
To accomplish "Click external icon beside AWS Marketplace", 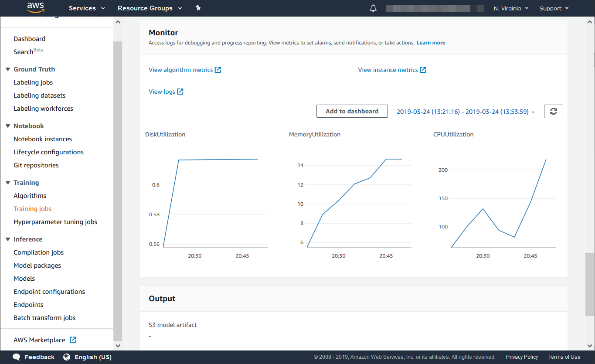I will point(73,340).
